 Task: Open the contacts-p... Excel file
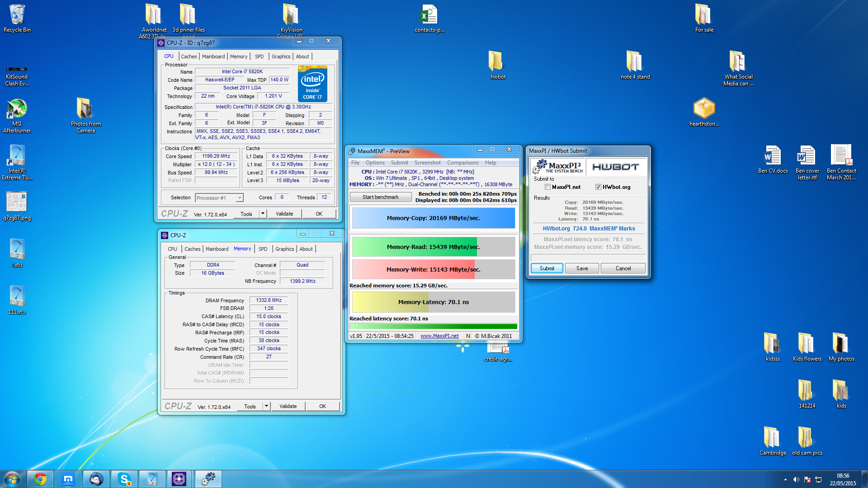coord(429,18)
